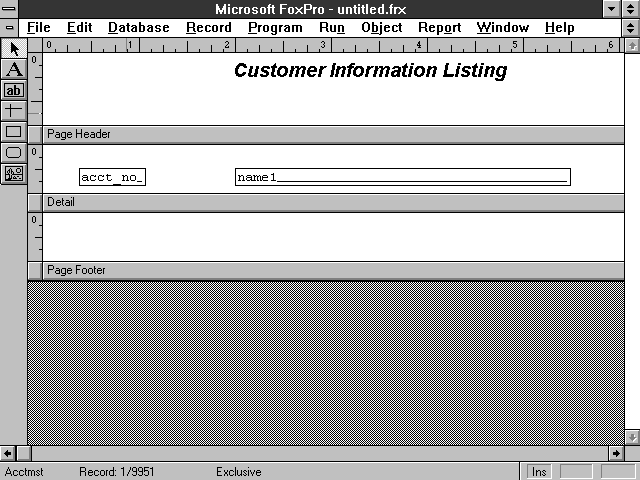Screen dimensions: 640x480
Task: Click the Page Footer band marker square
Action: [x=35, y=270]
